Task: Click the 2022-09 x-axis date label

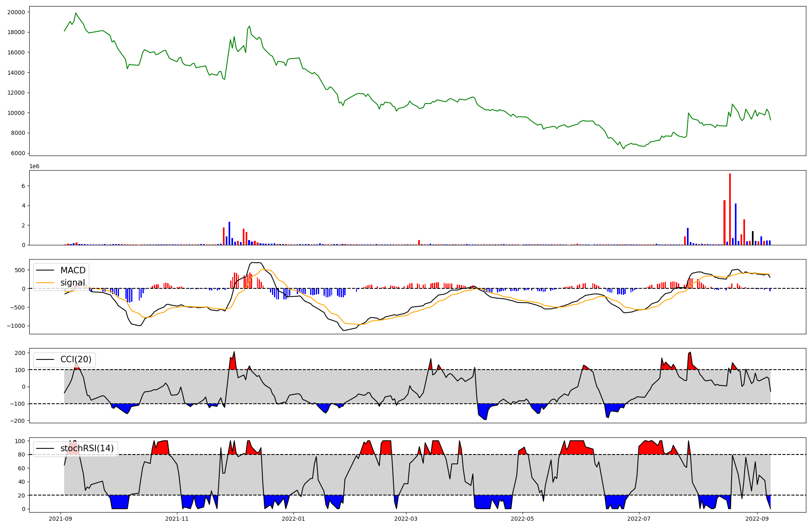Action: tap(757, 519)
